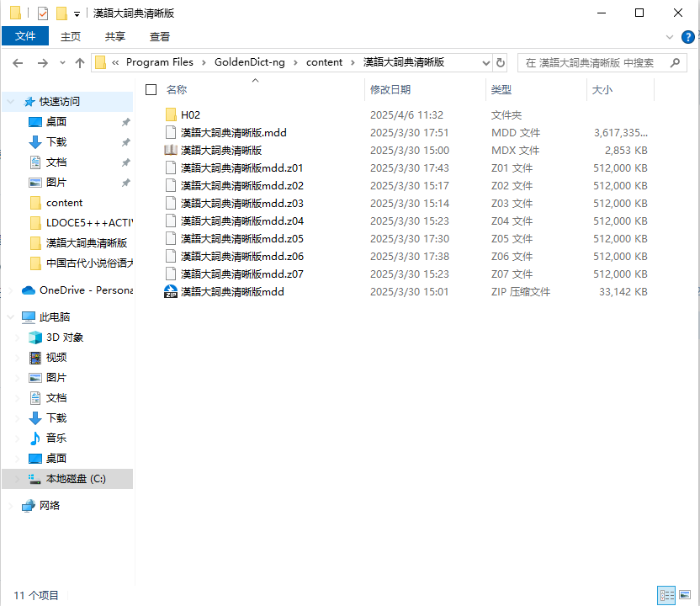Select file 漢語大詞典清晰版mdd.z07
The height and width of the screenshot is (606, 700).
click(x=242, y=274)
